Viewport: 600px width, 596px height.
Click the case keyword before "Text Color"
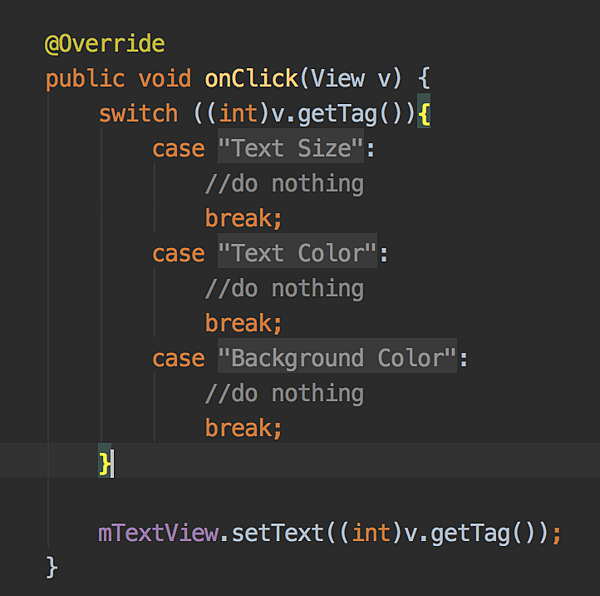pyautogui.click(x=178, y=254)
